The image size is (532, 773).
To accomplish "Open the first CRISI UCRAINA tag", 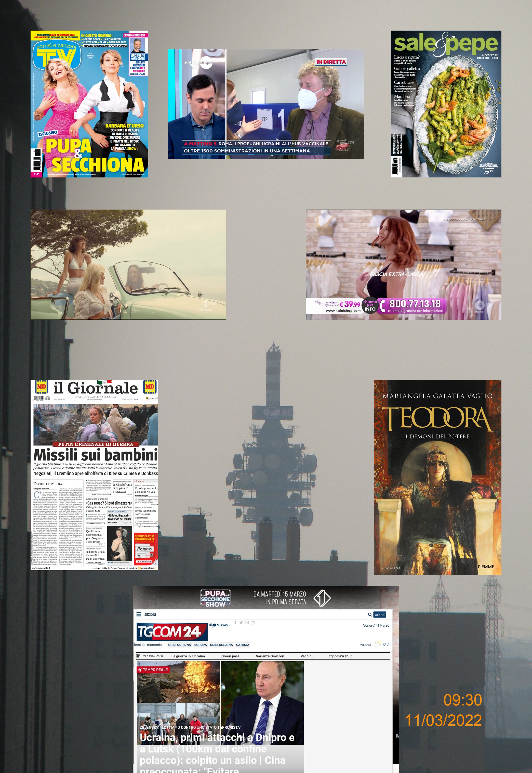I will pos(179,645).
